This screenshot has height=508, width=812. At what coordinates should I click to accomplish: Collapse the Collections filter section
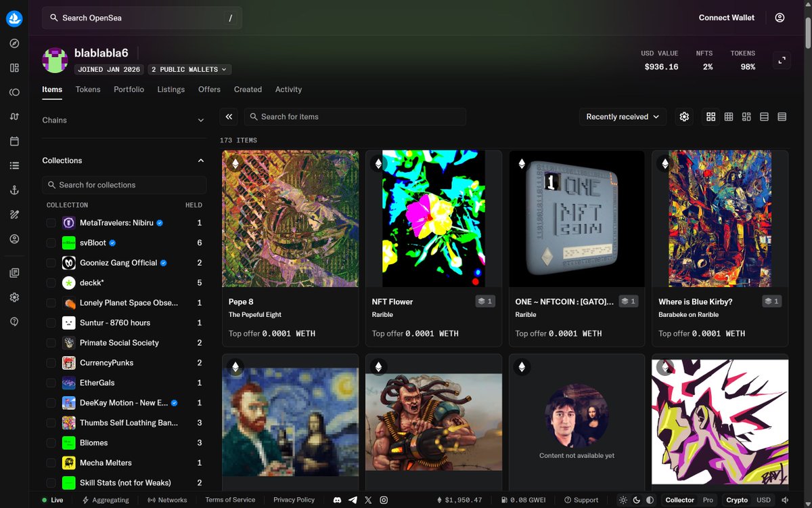point(125,161)
